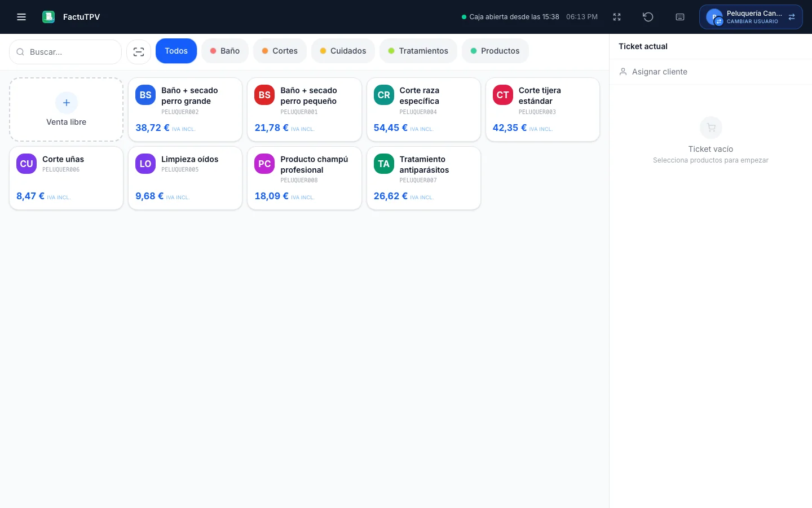Click the 21,78 € price
This screenshot has height=508, width=812.
click(271, 128)
